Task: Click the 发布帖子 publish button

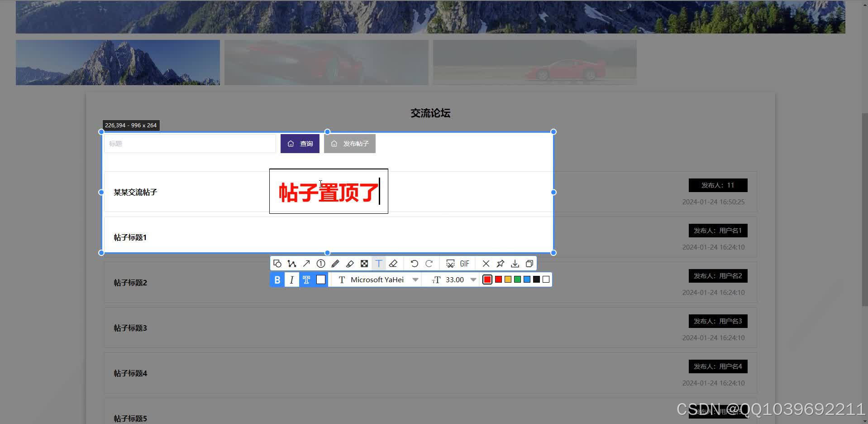Action: (x=349, y=143)
